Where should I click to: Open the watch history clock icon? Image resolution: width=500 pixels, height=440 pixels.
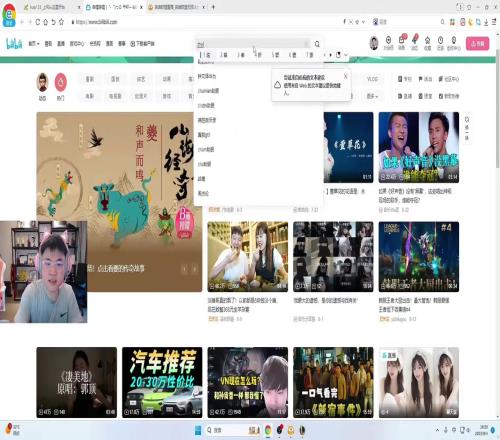click(440, 43)
